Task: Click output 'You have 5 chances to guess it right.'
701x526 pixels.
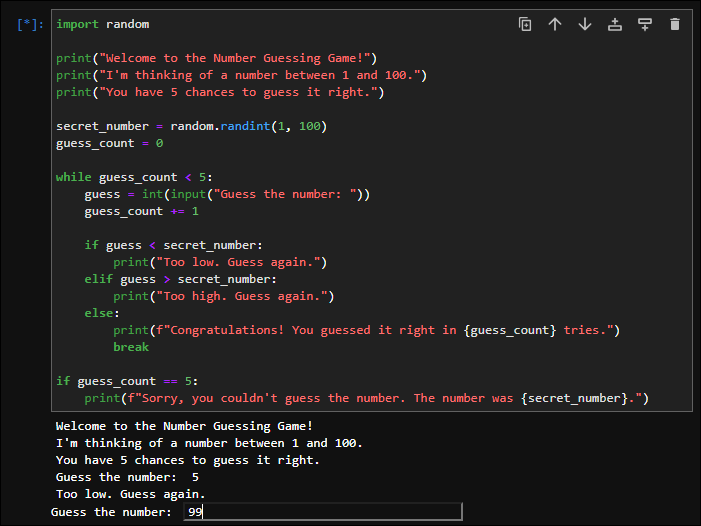Action: (x=188, y=460)
